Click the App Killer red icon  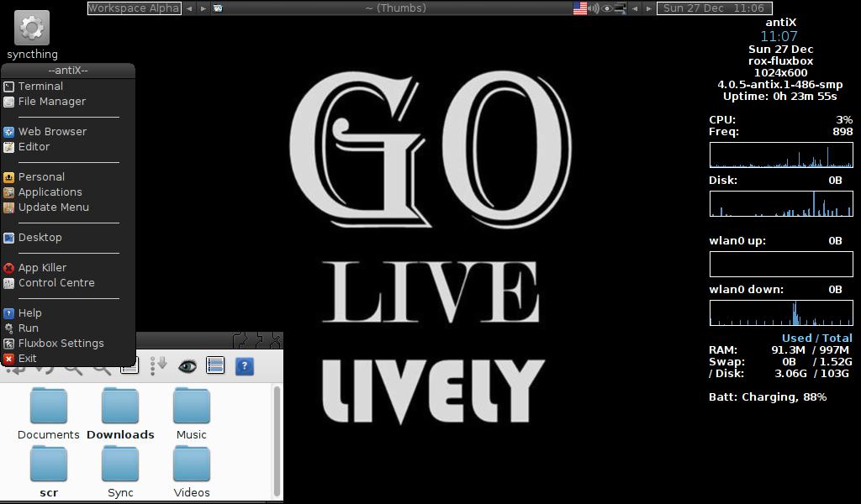(x=8, y=267)
